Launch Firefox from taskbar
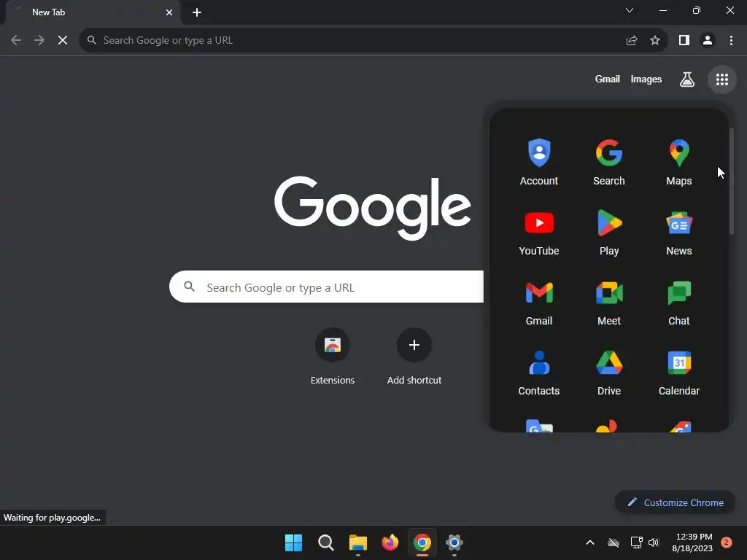747x560 pixels. (390, 542)
